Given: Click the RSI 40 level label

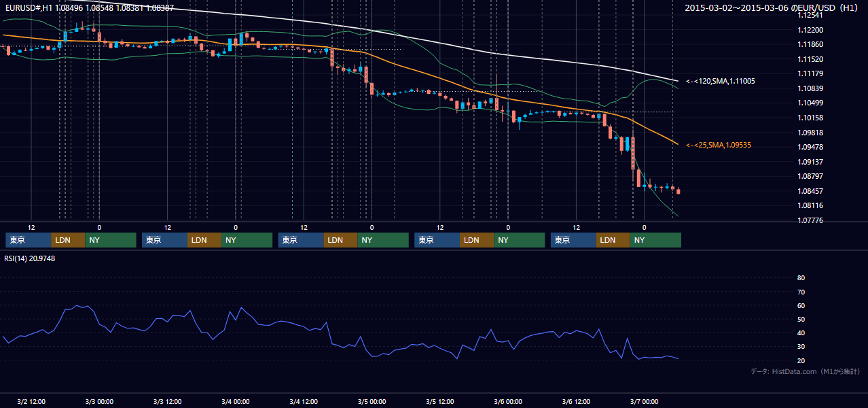Looking at the screenshot, I should (x=801, y=333).
